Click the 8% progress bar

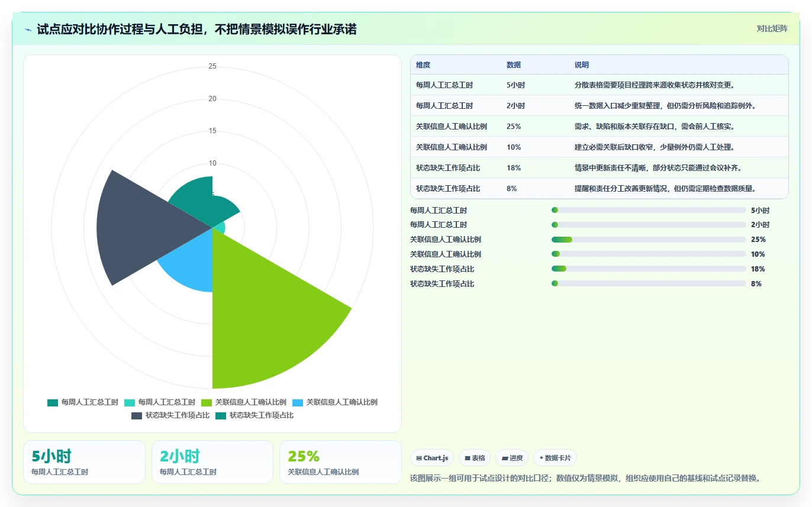[649, 284]
